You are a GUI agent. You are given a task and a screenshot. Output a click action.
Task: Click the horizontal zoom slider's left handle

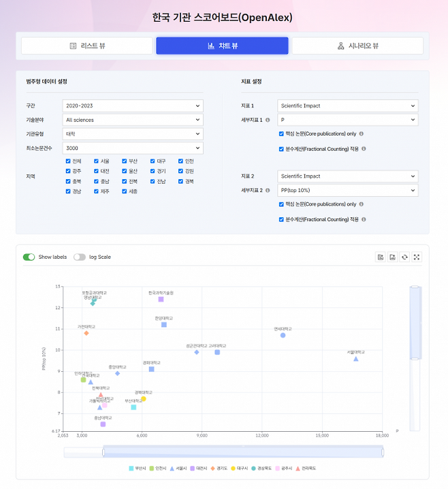tap(103, 452)
